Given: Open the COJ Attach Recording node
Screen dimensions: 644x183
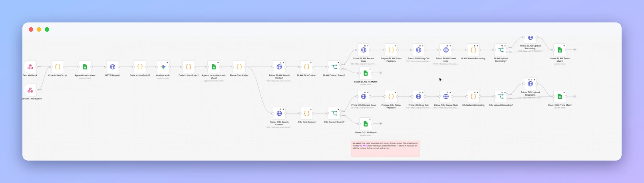Looking at the screenshot, I should click(473, 97).
